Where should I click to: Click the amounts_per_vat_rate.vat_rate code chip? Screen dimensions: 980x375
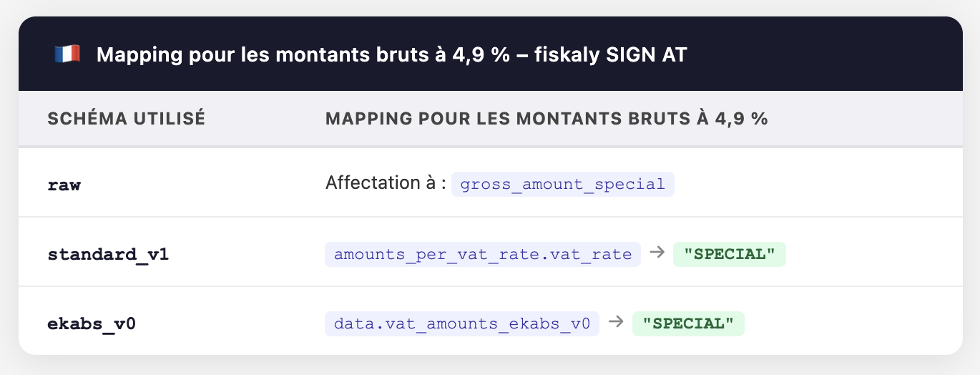tap(483, 254)
